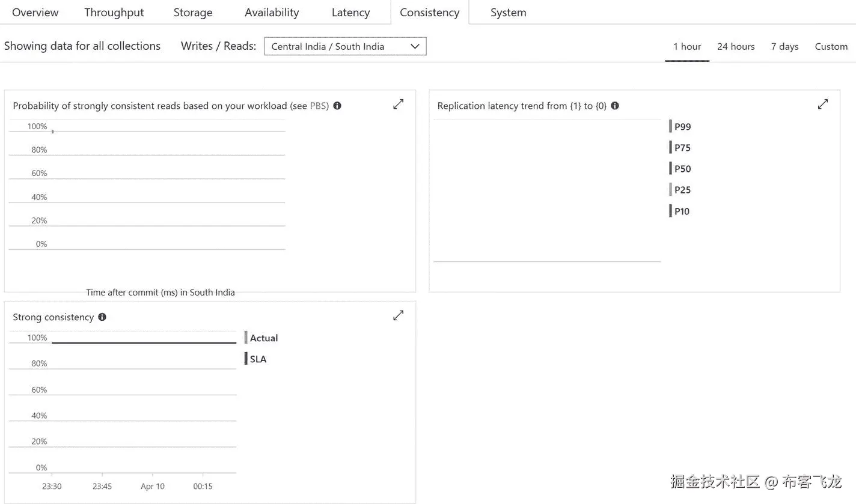Toggle the P99 legend series
This screenshot has width=856, height=504.
tap(682, 127)
